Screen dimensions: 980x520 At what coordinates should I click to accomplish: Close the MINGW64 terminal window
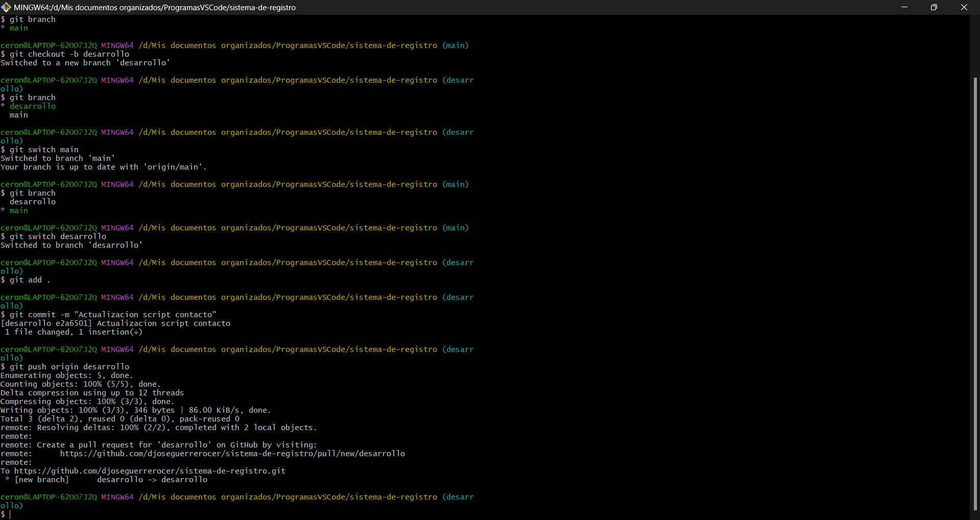point(964,7)
